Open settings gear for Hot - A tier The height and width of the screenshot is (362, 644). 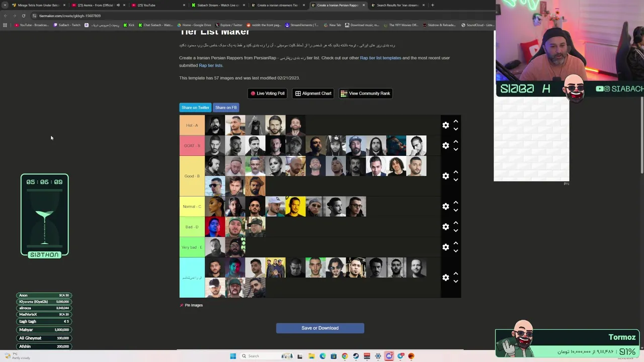[445, 125]
